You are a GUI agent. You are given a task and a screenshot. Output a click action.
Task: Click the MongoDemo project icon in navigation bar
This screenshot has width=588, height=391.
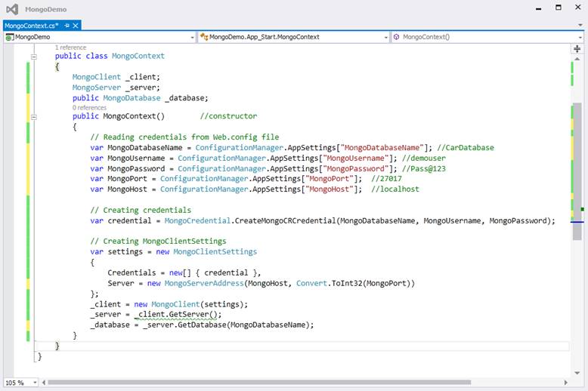9,37
